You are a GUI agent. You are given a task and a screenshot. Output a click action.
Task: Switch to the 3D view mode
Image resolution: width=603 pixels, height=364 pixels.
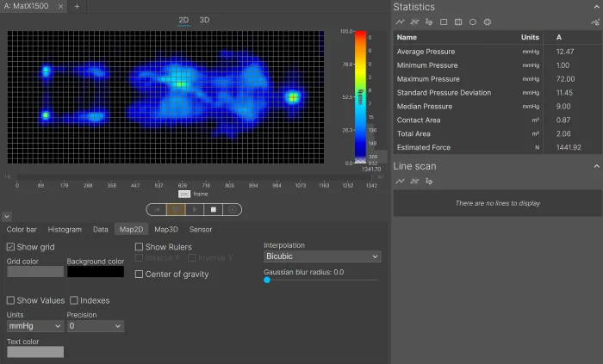204,20
